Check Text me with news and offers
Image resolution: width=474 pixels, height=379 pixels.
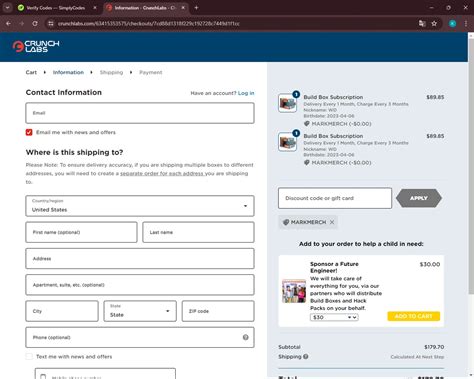(x=29, y=356)
